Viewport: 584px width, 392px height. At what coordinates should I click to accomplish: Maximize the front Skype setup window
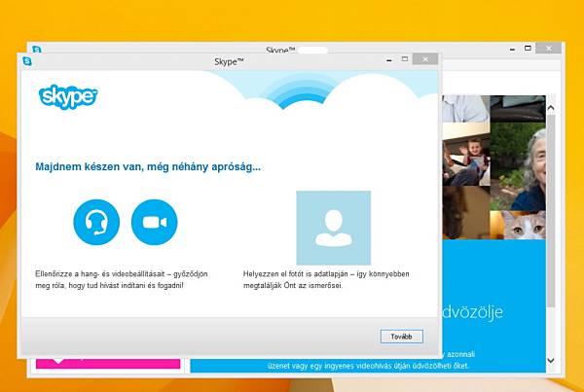click(405, 58)
